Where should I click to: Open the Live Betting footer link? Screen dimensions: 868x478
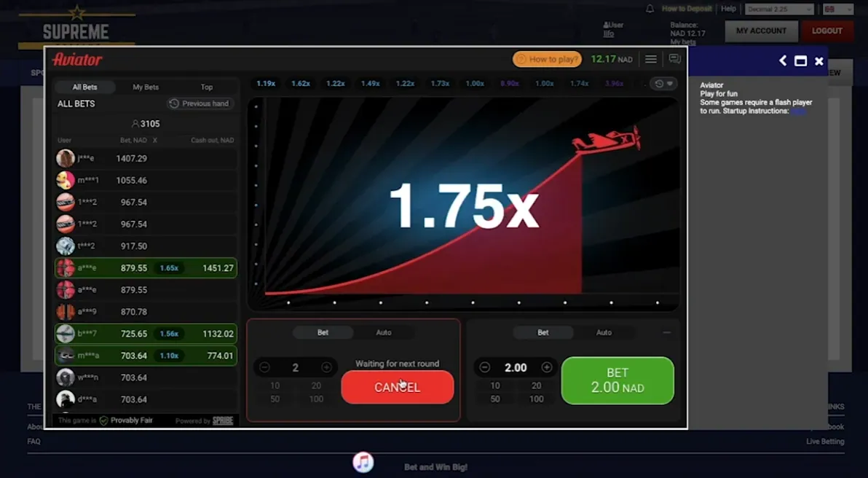point(825,442)
